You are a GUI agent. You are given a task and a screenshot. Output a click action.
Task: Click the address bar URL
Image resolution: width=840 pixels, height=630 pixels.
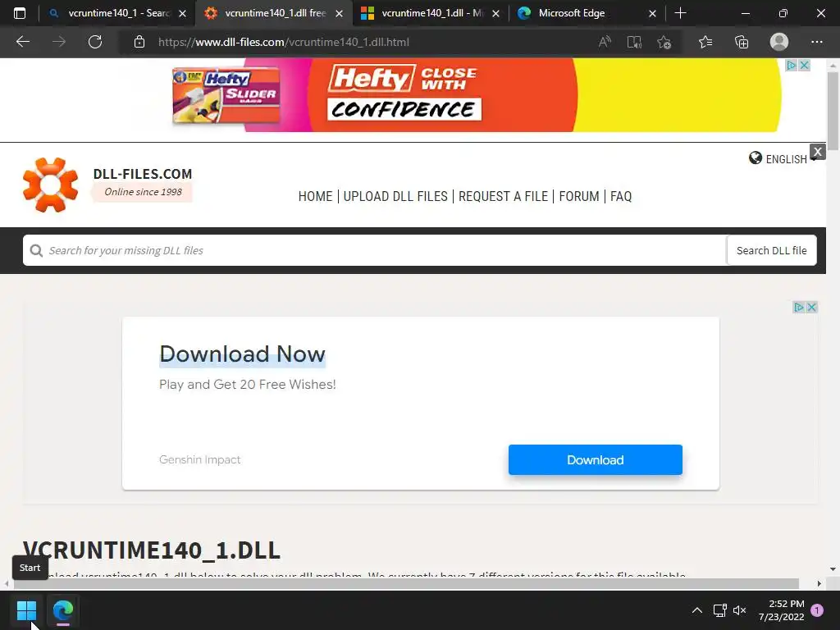coord(283,42)
